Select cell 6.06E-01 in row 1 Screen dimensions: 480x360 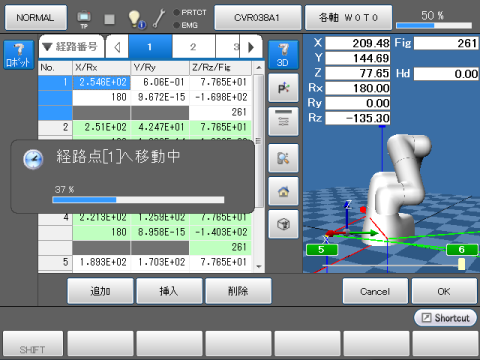pos(160,82)
